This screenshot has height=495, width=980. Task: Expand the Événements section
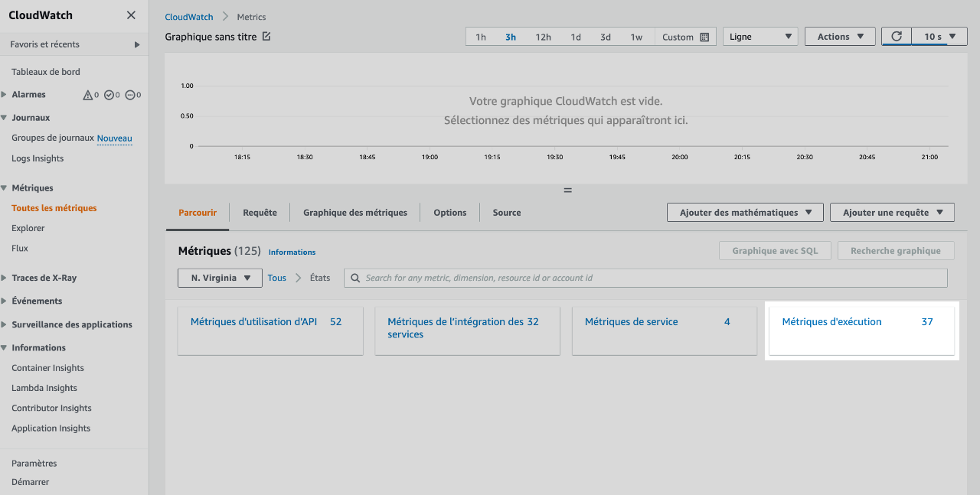click(5, 301)
